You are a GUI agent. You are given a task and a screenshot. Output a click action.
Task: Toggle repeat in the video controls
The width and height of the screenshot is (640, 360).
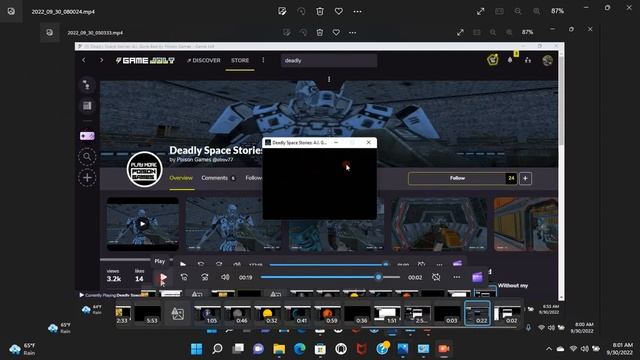(436, 278)
